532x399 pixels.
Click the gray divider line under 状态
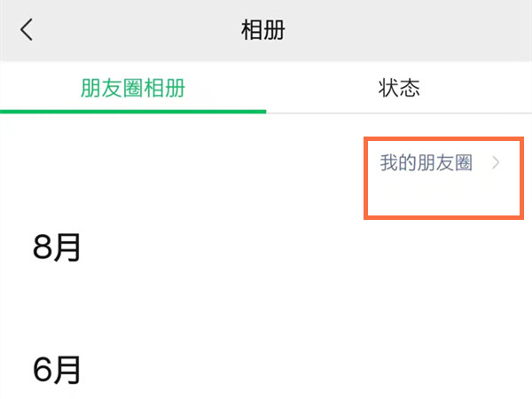[x=399, y=113]
